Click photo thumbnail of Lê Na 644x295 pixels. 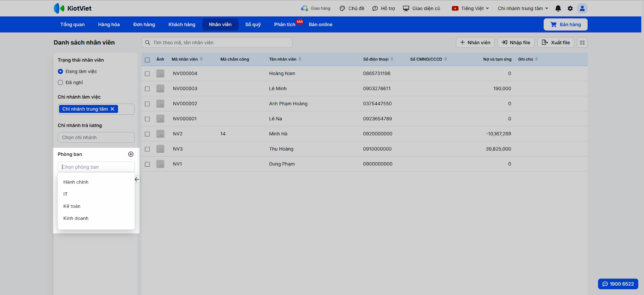pyautogui.click(x=160, y=119)
